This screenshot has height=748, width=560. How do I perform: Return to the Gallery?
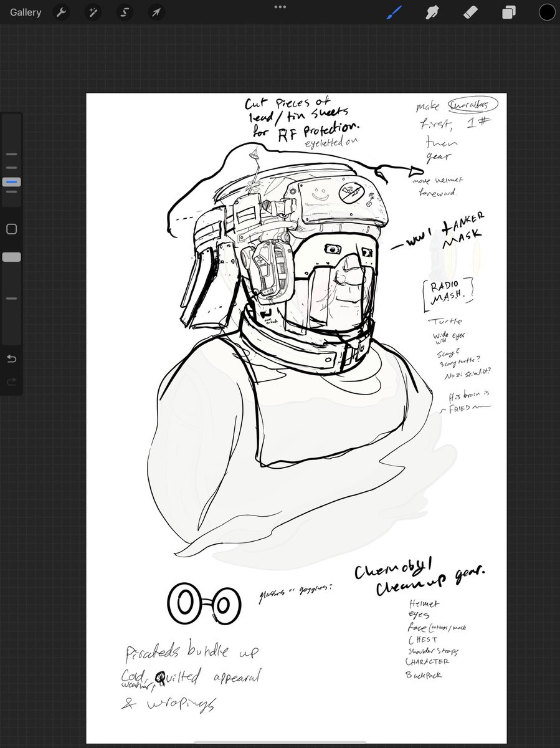[x=26, y=12]
